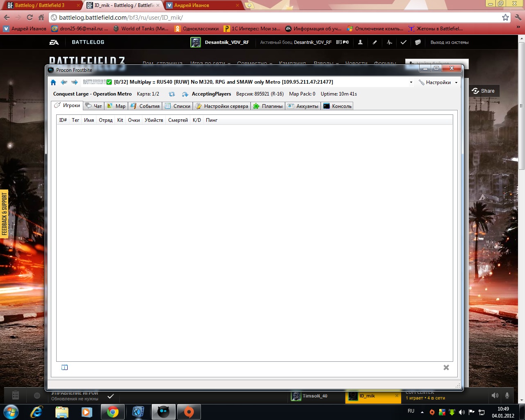Open the Настройки сервера tab

[x=222, y=106]
